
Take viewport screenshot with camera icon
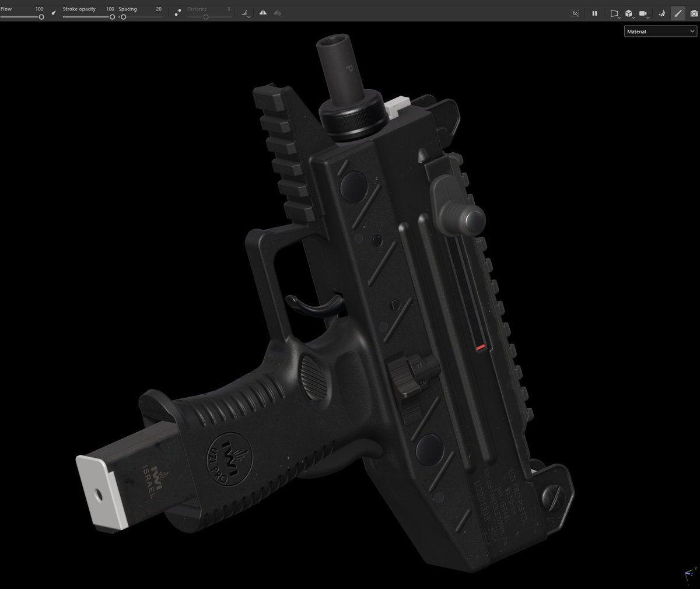(693, 13)
